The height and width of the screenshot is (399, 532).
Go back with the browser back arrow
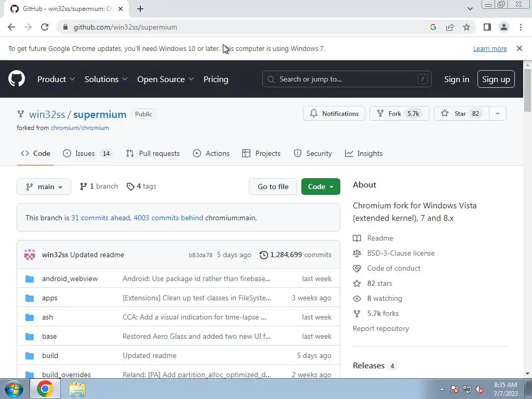pyautogui.click(x=11, y=27)
